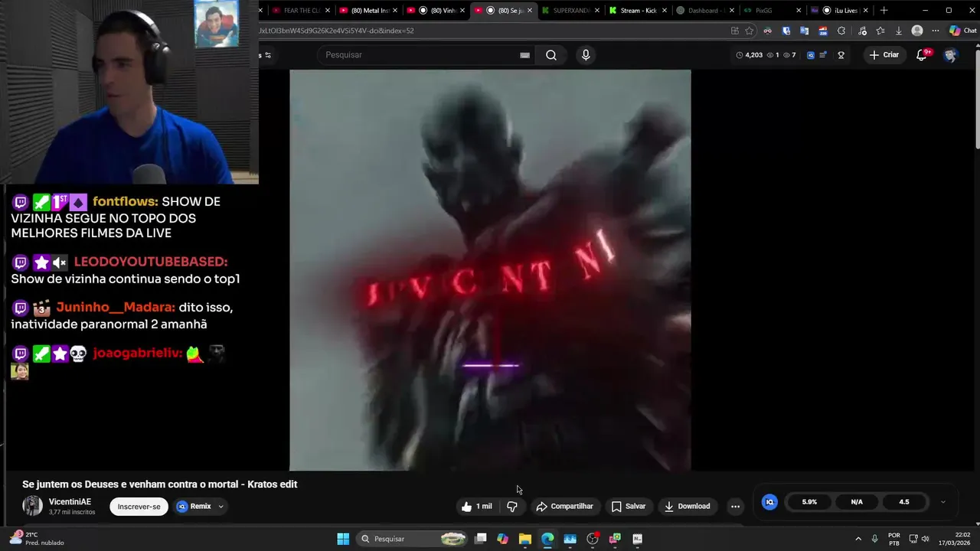Show hidden tray icons chevron
This screenshot has height=551, width=980.
857,539
